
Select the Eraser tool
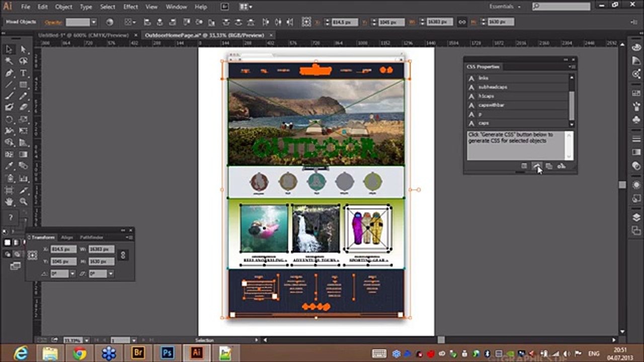[23, 107]
